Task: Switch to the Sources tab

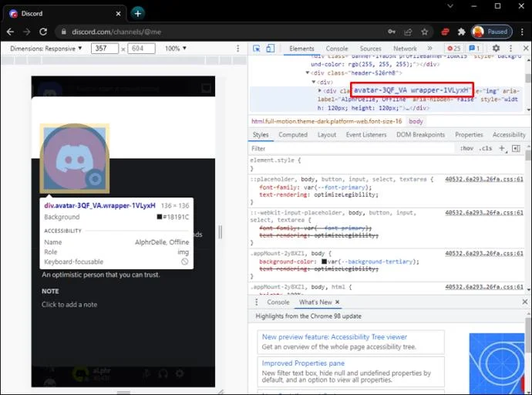Action: 371,49
